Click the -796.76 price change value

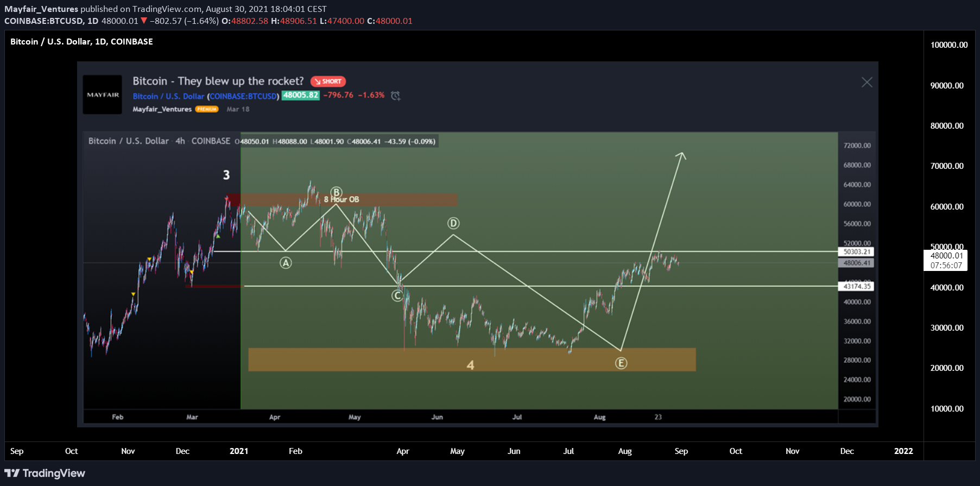338,95
